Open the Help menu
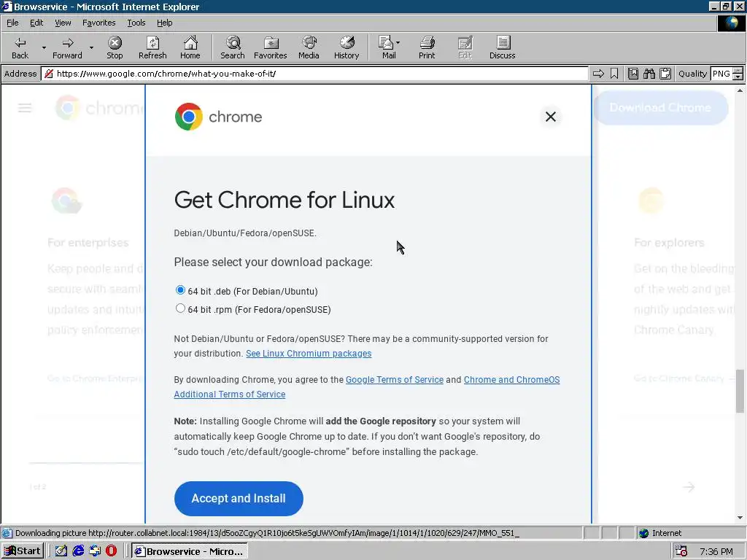 coord(164,23)
